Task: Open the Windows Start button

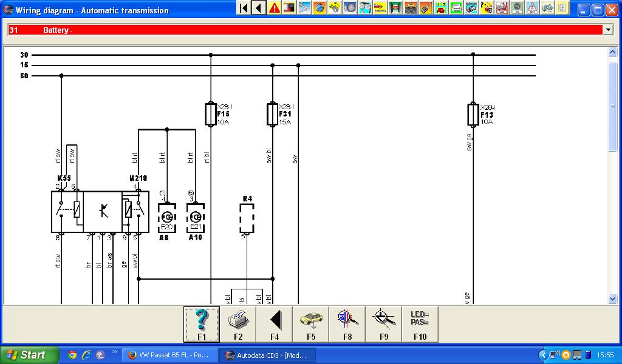Action: pyautogui.click(x=29, y=355)
